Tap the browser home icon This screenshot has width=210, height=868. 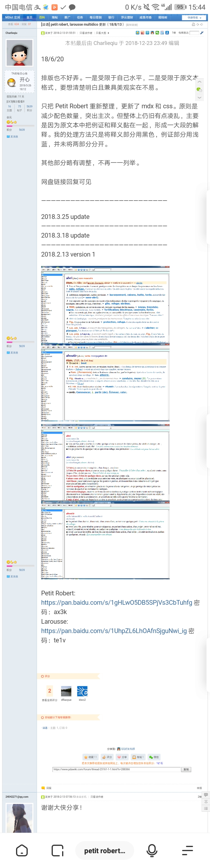tap(22, 850)
